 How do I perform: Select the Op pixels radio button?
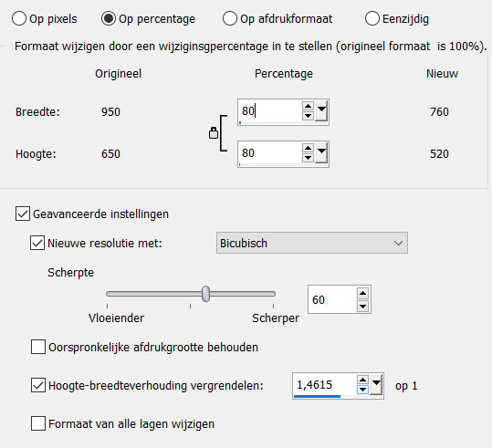(19, 18)
